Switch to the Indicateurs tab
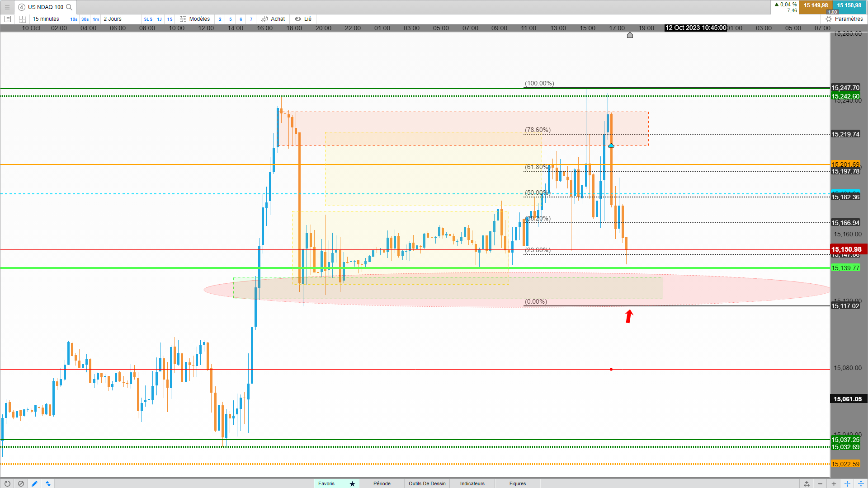The width and height of the screenshot is (868, 488). 472,483
